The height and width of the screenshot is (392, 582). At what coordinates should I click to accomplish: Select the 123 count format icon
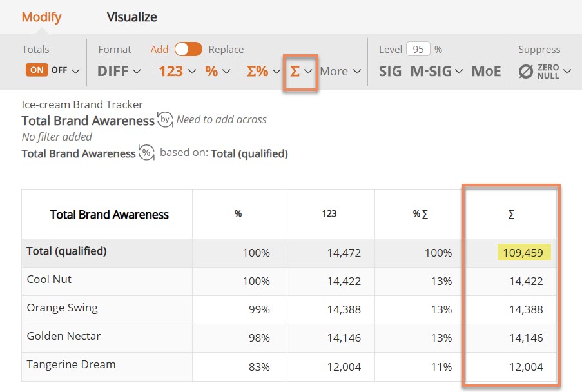(x=171, y=71)
